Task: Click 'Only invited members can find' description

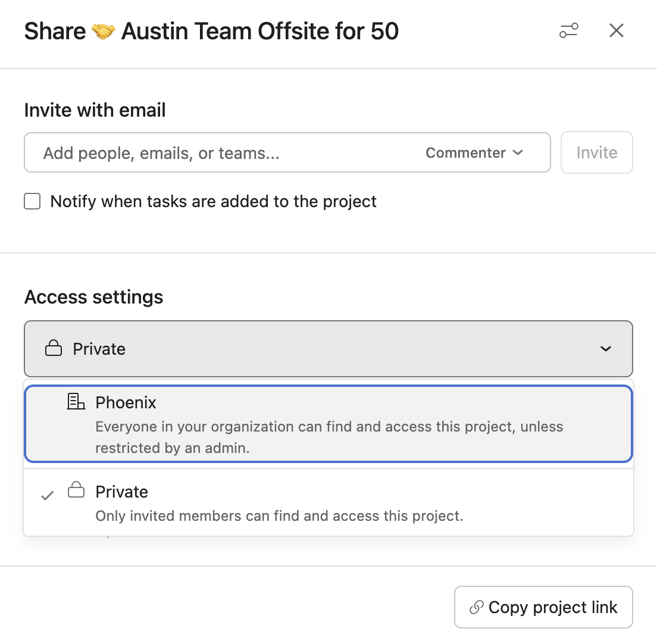Action: coord(280,516)
